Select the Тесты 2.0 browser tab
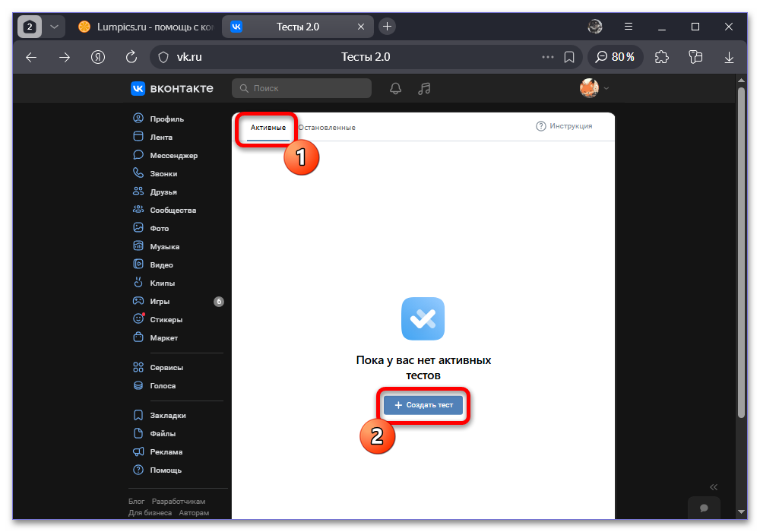Viewport: 760px width, 532px height. point(298,27)
